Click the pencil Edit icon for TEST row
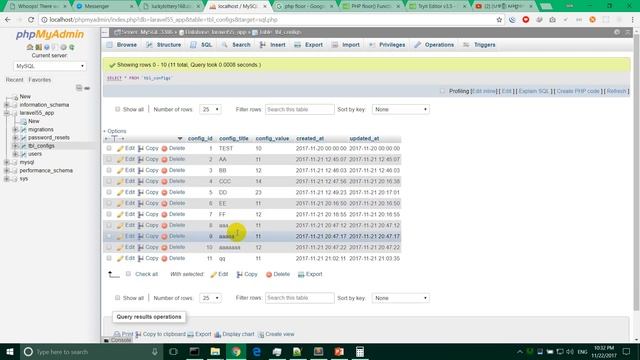Screen dimensions: 640x360 click(x=120, y=149)
